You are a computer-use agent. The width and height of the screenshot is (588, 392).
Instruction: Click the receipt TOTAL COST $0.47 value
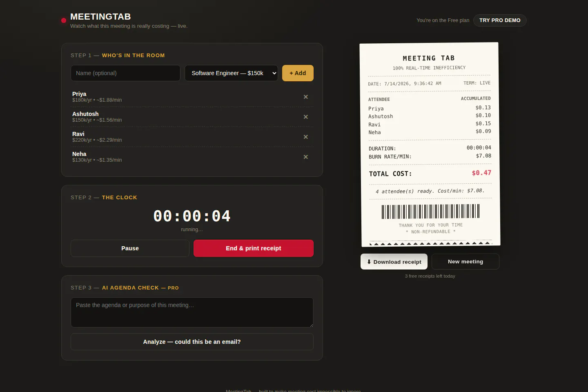pyautogui.click(x=481, y=173)
